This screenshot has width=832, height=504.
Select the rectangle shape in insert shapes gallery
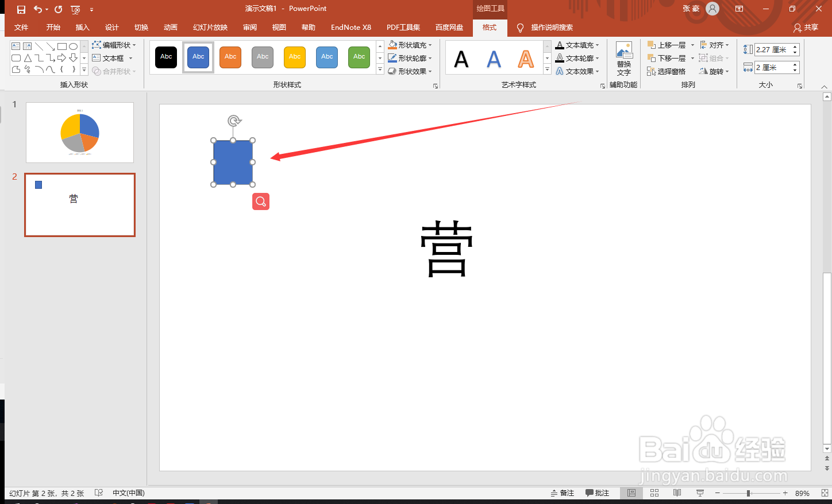(61, 46)
